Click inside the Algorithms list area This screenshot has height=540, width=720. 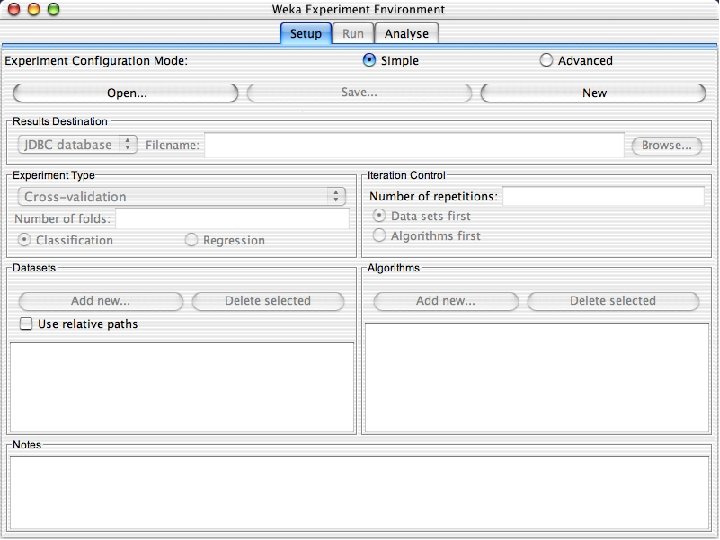(x=537, y=378)
